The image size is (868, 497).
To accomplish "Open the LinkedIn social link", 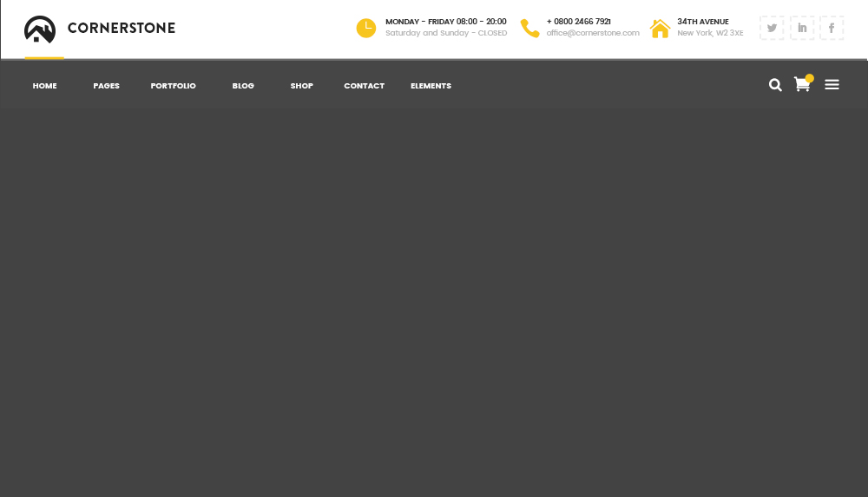I will 801,28.
